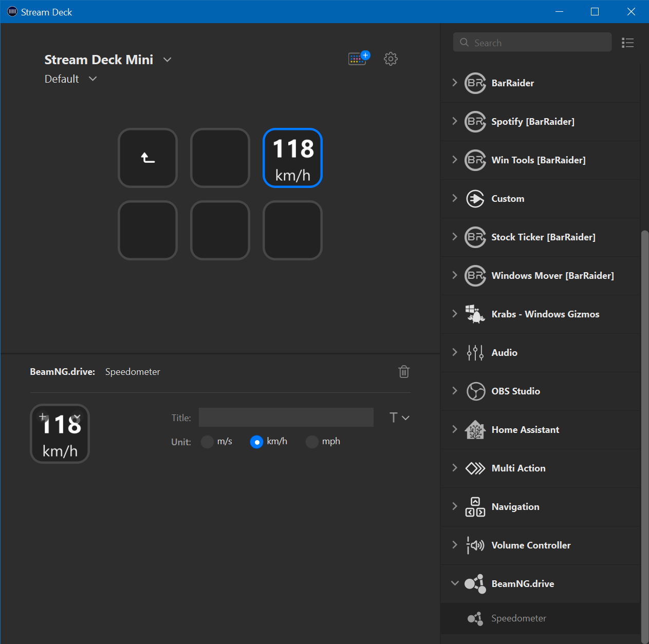
Task: Click the OBS Studio label
Action: (515, 391)
